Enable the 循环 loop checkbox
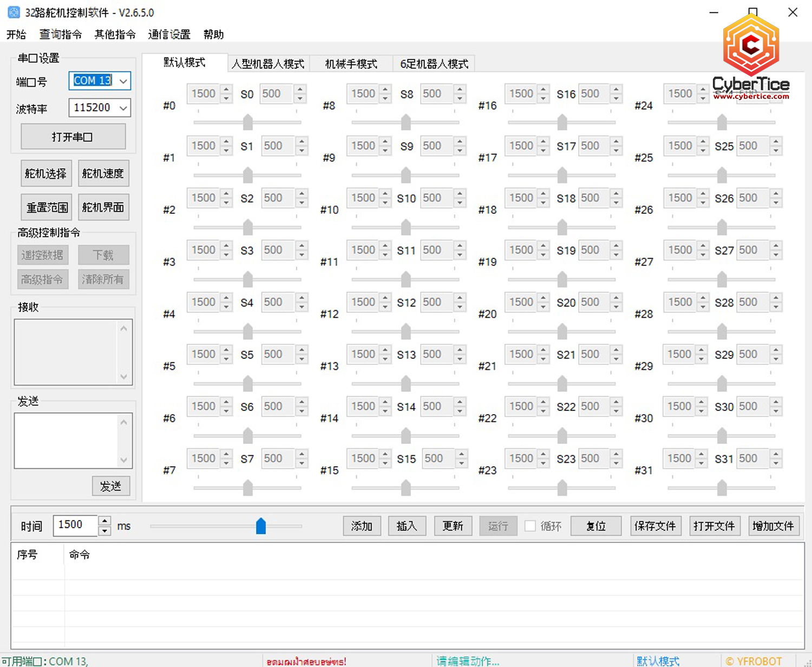This screenshot has width=812, height=667. [531, 526]
